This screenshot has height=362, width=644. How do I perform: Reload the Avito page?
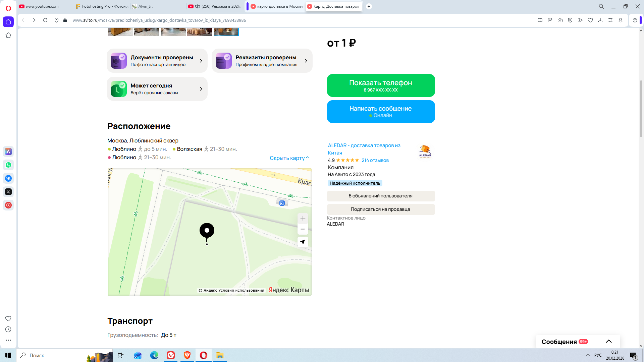pos(45,20)
